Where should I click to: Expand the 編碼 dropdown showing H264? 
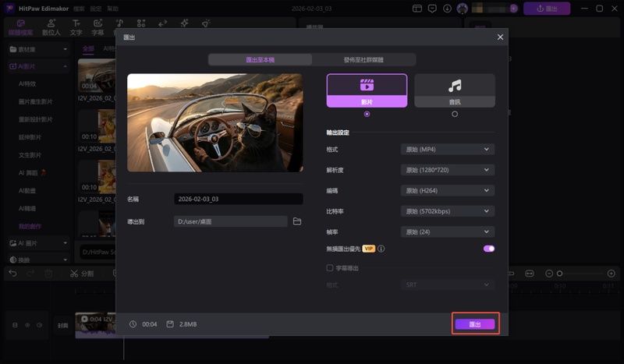click(x=448, y=190)
